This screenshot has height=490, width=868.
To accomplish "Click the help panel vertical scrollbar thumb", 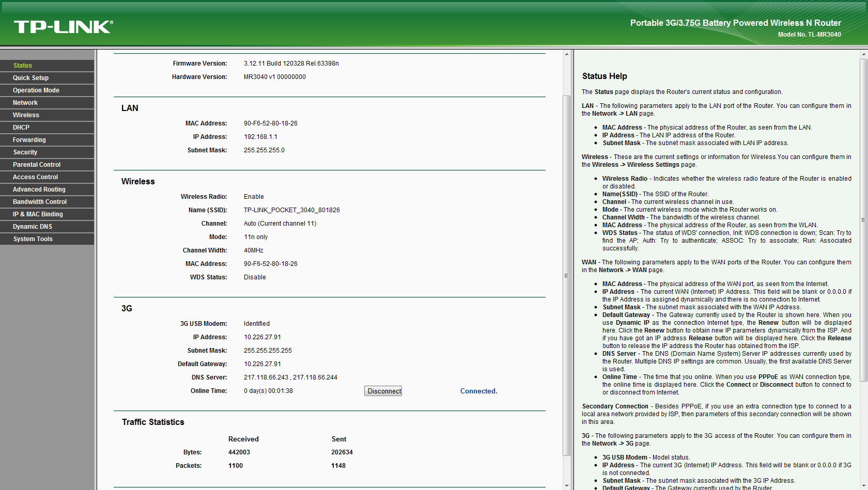I will coord(863,220).
